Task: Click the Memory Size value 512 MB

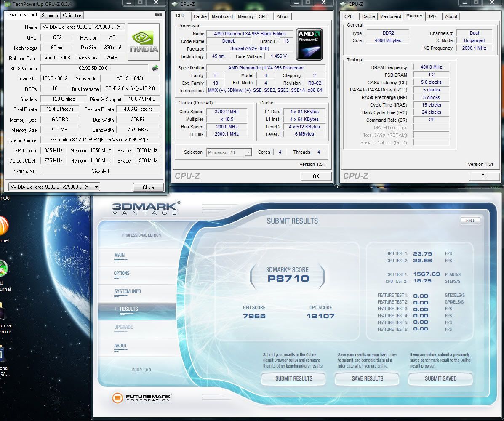Action: 59,130
